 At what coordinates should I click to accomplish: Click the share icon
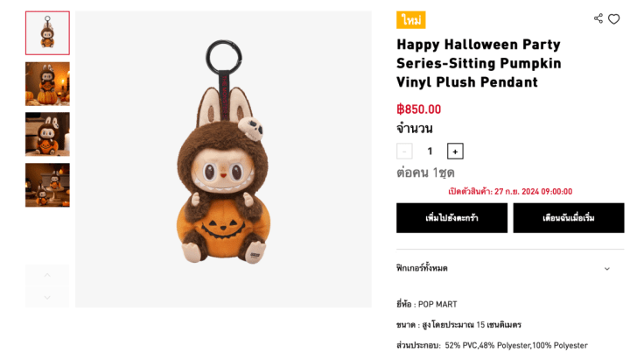point(598,18)
